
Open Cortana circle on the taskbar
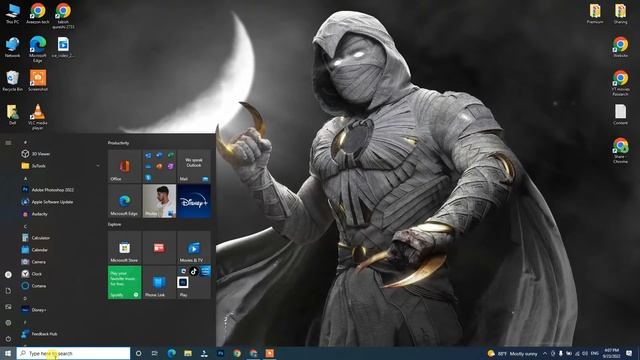(x=138, y=353)
